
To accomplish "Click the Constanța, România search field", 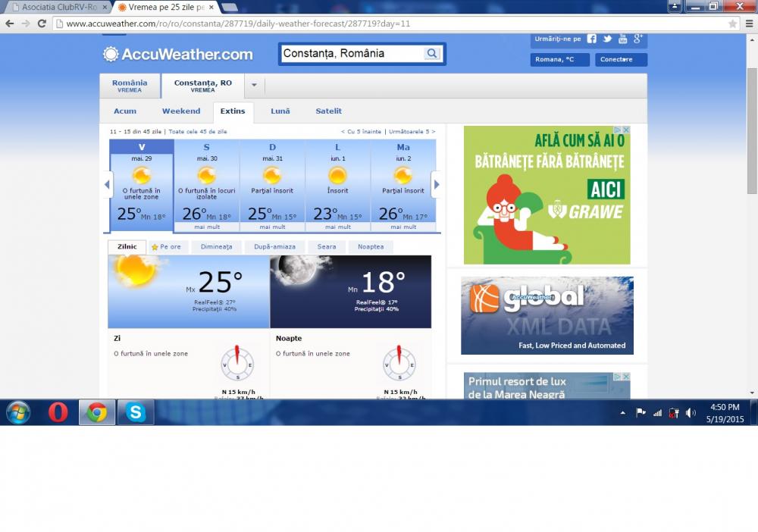I will coord(350,54).
